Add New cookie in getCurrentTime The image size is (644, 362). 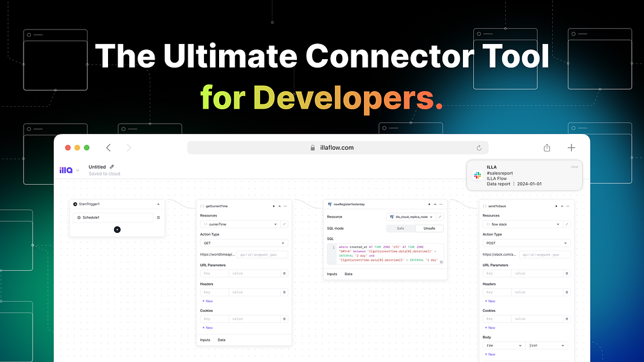pyautogui.click(x=208, y=328)
